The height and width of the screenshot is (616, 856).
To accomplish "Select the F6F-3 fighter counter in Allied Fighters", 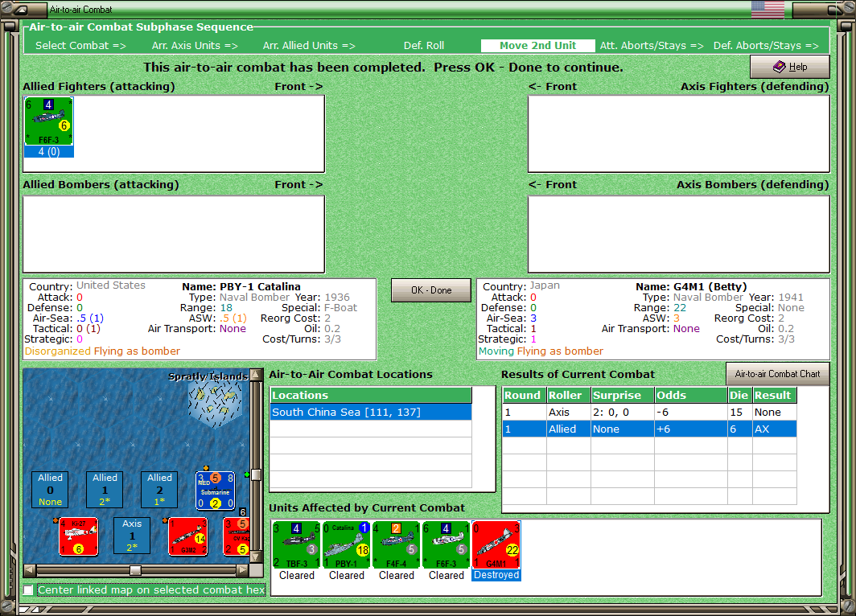I will 48,121.
